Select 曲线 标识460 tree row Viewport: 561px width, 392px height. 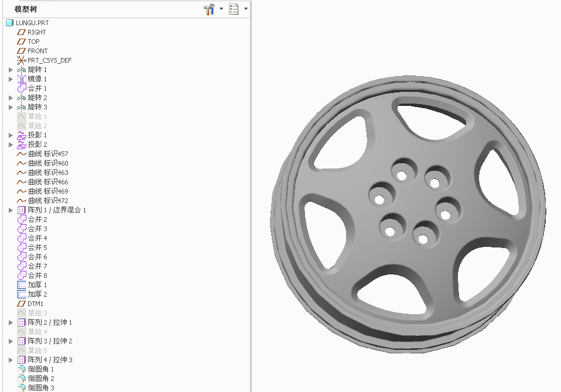pos(48,163)
